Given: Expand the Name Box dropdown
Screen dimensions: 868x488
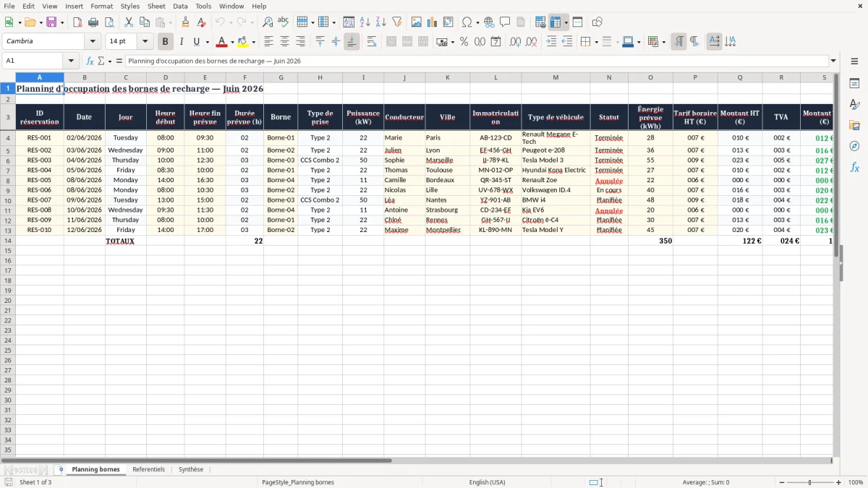Looking at the screenshot, I should pyautogui.click(x=71, y=61).
